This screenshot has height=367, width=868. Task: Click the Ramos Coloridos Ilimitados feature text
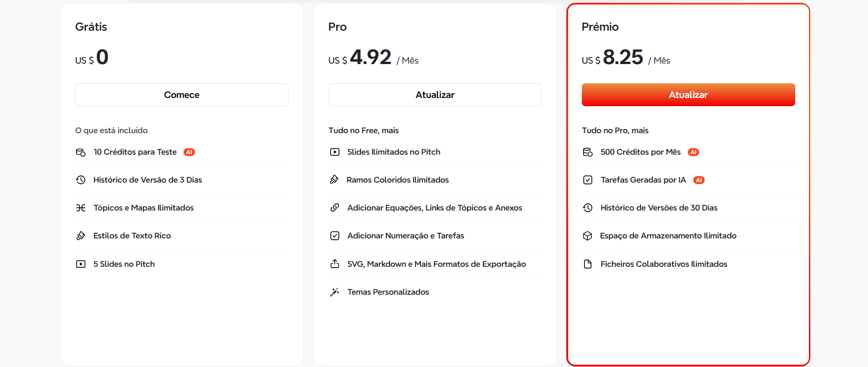[x=397, y=180]
